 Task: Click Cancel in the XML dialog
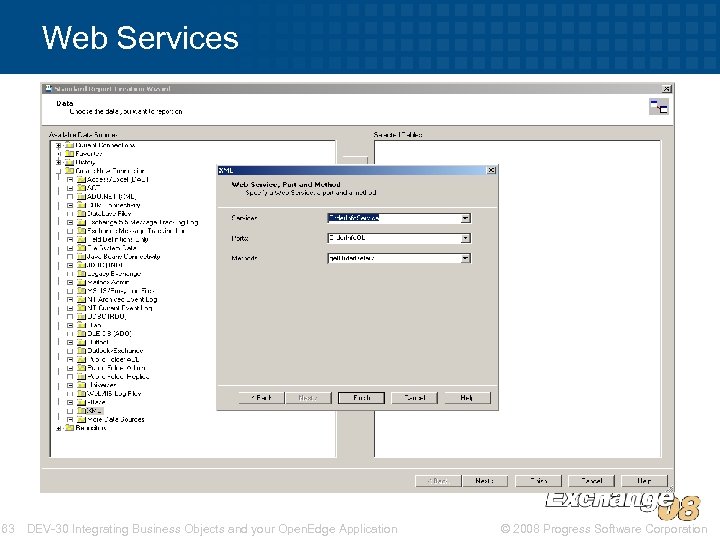tap(415, 398)
